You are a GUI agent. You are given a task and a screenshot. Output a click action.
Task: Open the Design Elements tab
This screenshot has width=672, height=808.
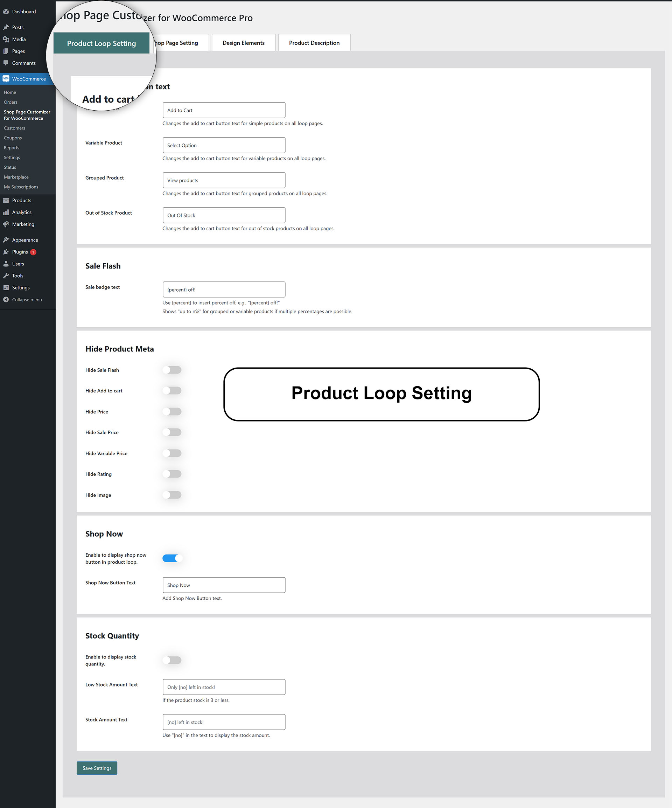tap(244, 43)
